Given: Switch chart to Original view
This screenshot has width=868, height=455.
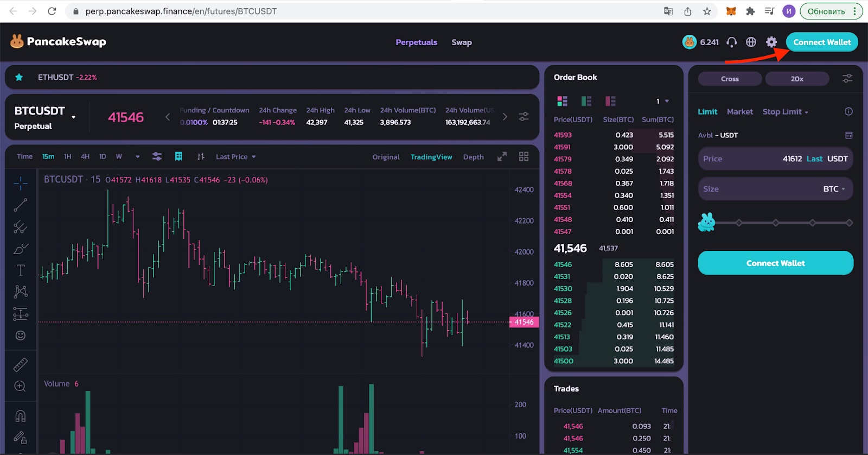Looking at the screenshot, I should pyautogui.click(x=386, y=157).
